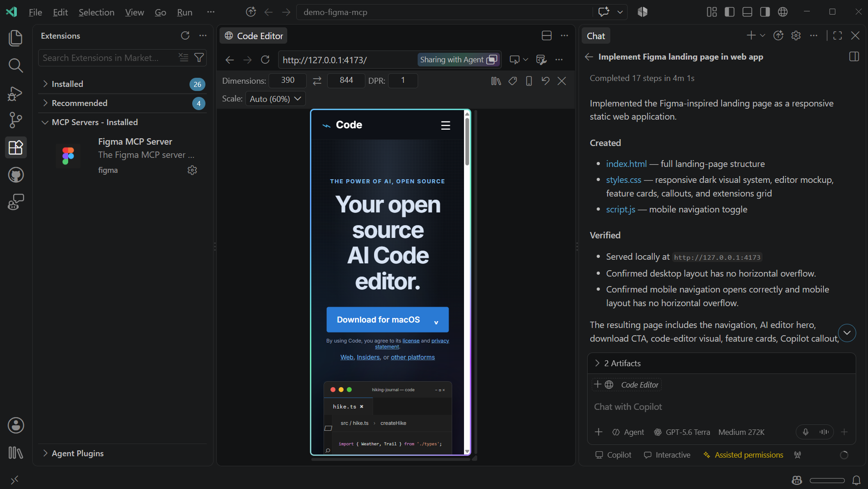Screen dimensions: 868x489
Task: Toggle the Primary Side Bar layout
Action: pyautogui.click(x=729, y=12)
